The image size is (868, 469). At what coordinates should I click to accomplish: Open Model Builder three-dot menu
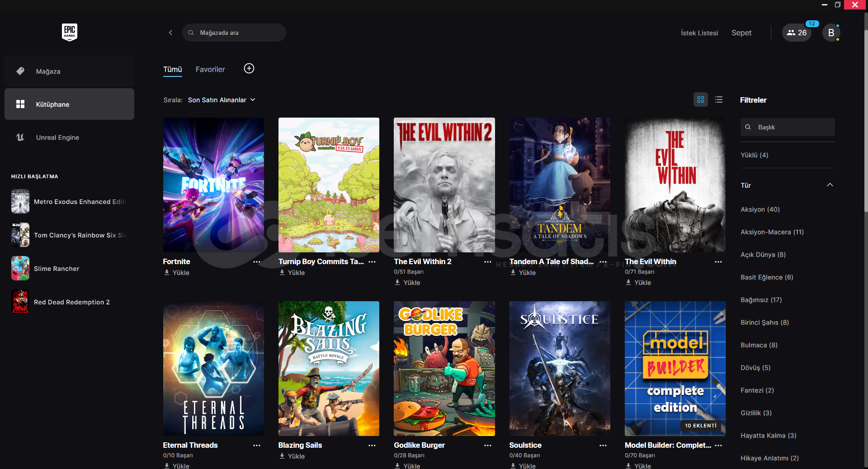coord(718,445)
